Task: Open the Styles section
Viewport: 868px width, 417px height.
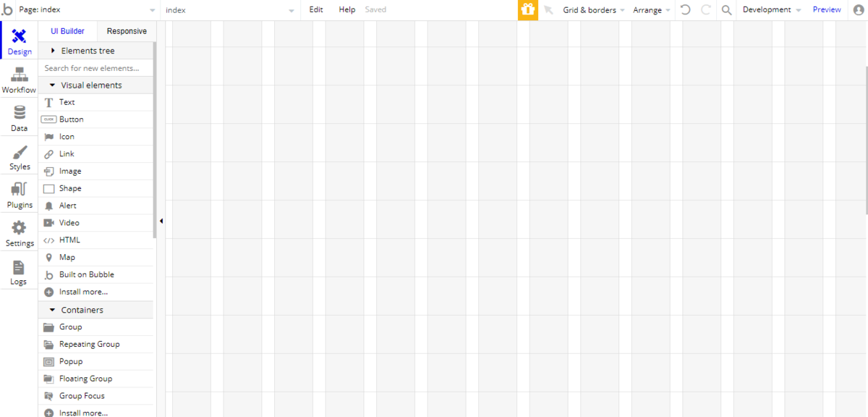Action: [x=20, y=156]
